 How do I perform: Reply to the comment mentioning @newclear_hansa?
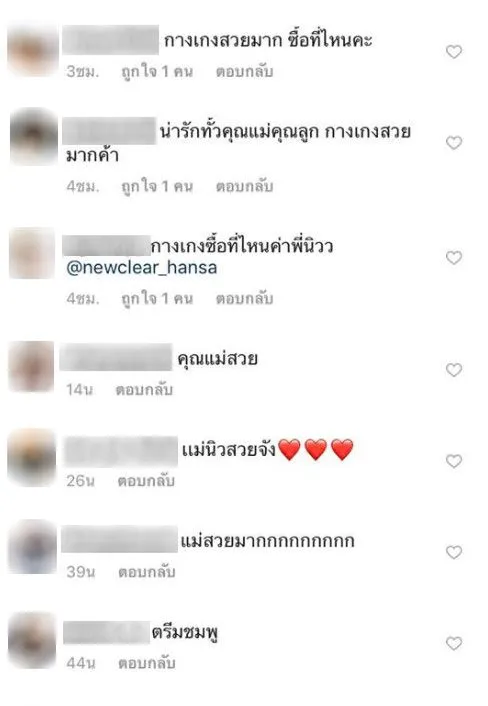[x=244, y=299]
